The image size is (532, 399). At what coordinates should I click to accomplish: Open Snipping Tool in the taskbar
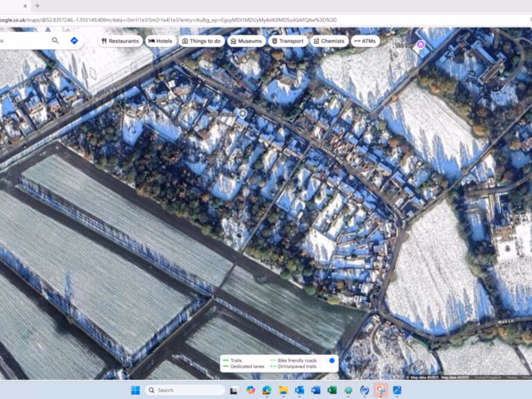pos(381,390)
